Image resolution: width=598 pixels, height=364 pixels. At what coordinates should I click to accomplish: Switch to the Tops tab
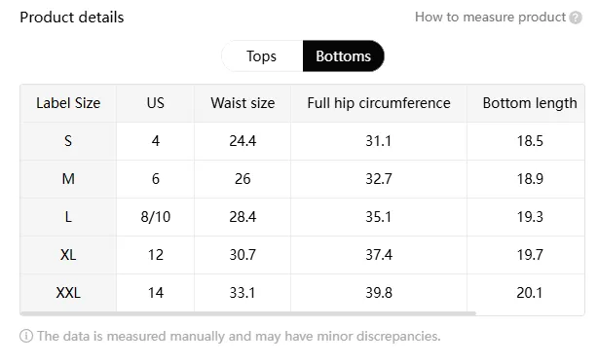(x=262, y=56)
